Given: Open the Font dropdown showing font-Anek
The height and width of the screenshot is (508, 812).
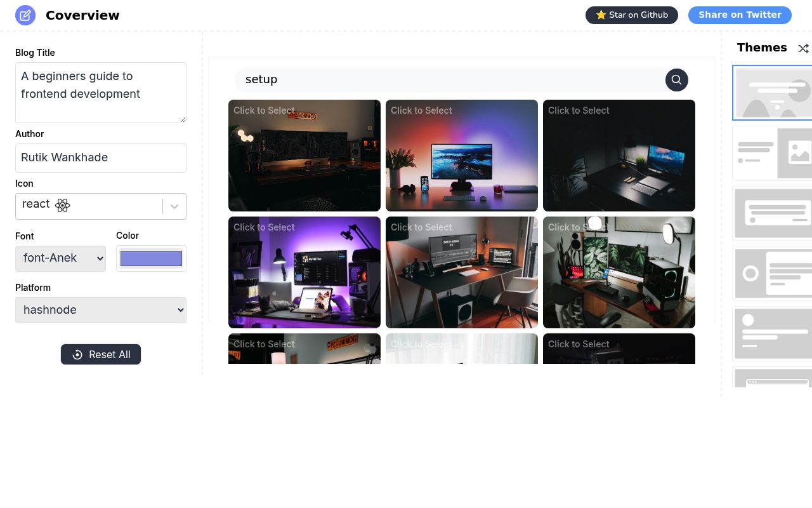Looking at the screenshot, I should pos(60,258).
